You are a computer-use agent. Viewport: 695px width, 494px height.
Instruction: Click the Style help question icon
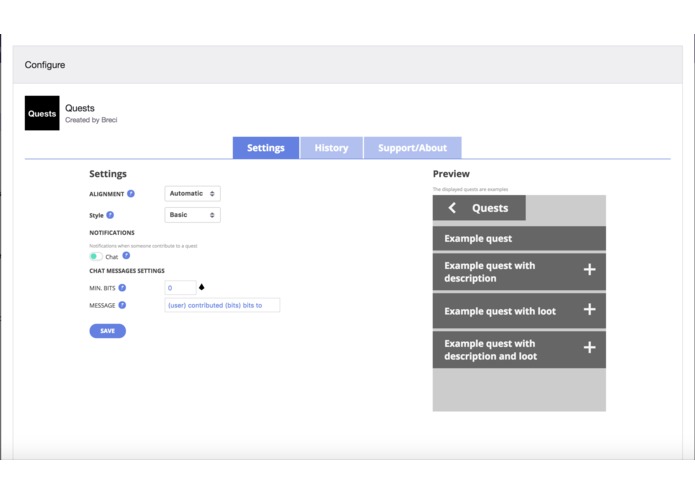point(110,215)
